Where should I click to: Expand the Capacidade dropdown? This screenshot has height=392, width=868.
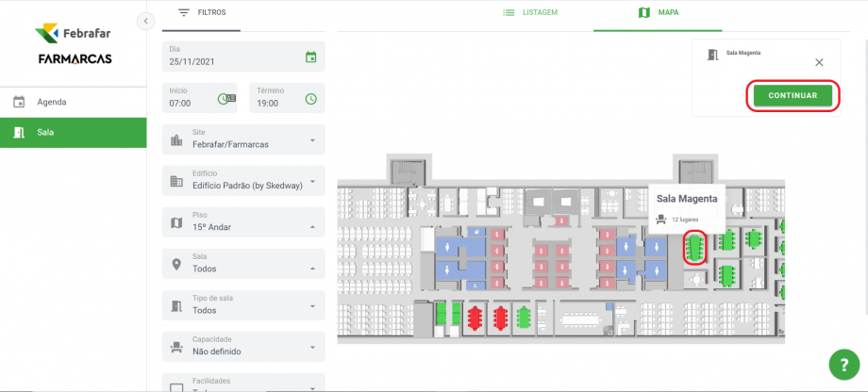click(x=312, y=348)
